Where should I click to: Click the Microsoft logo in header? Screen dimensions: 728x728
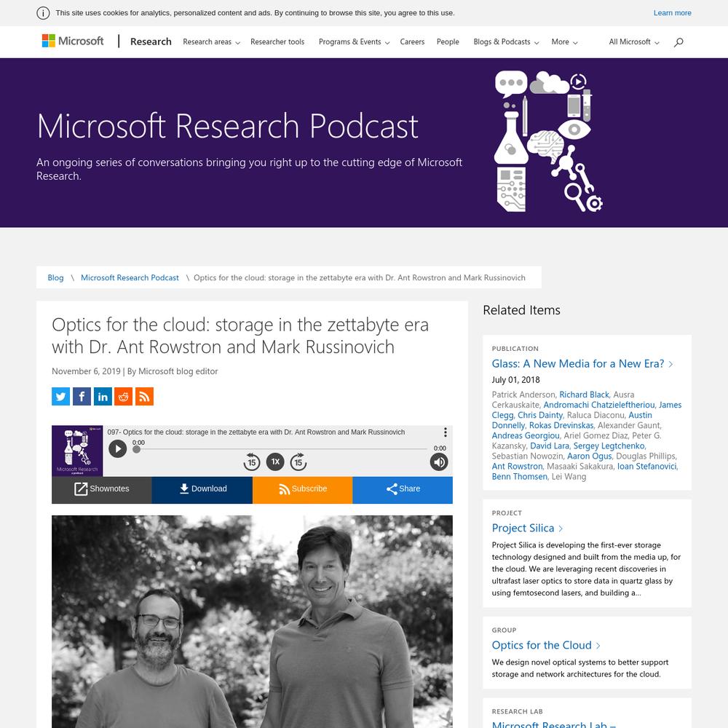pyautogui.click(x=72, y=41)
